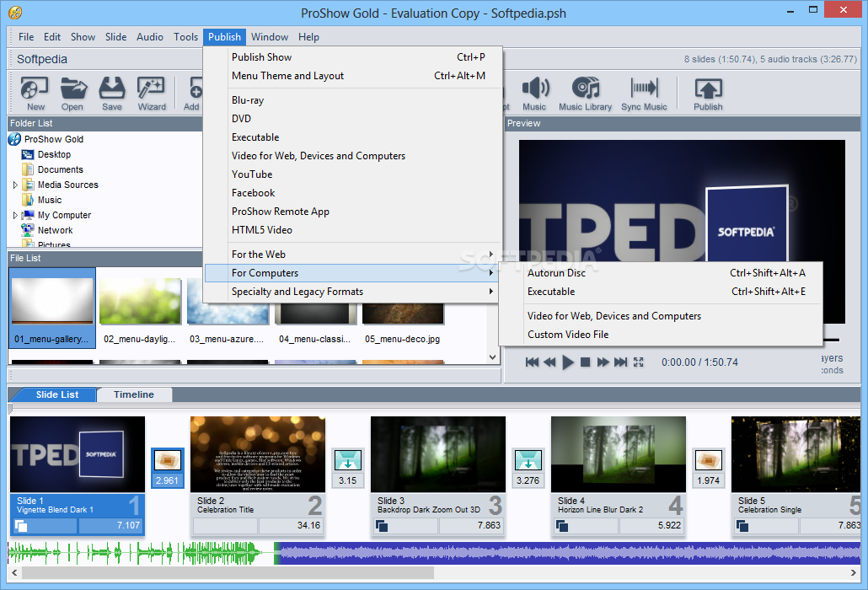This screenshot has height=590, width=868.
Task: Click the layers icon under Slide 4
Action: pyautogui.click(x=562, y=526)
